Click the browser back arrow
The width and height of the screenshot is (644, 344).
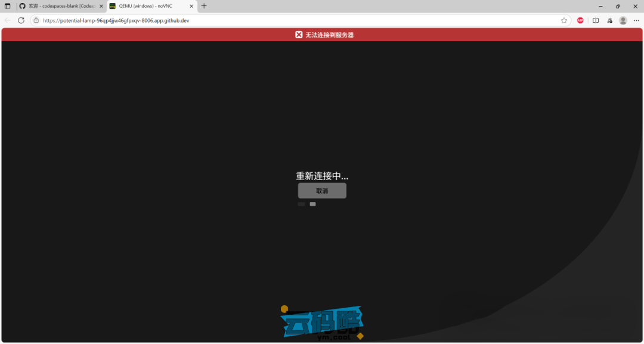(x=8, y=20)
